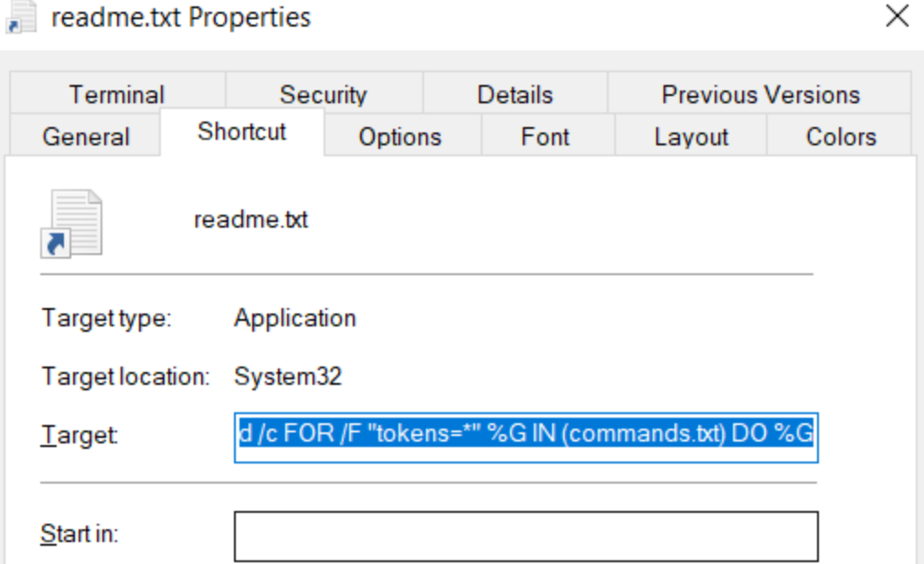Click the Target field label
This screenshot has width=924, height=564.
(79, 437)
